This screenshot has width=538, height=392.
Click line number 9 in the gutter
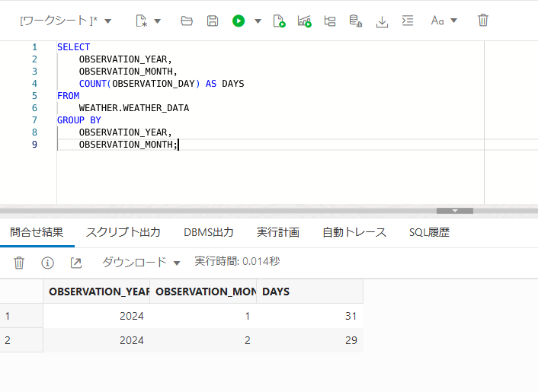click(34, 145)
